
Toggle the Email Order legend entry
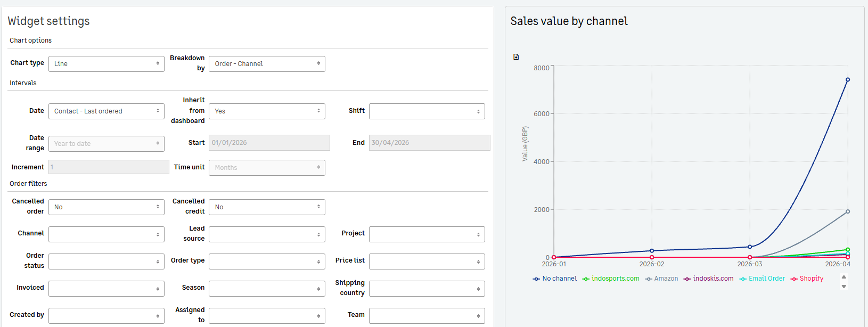point(762,279)
